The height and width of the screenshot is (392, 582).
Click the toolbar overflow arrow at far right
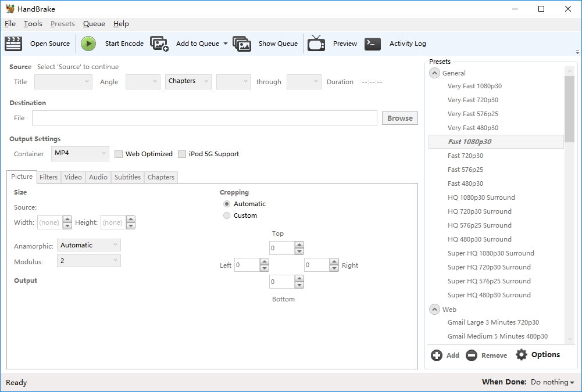point(577,52)
